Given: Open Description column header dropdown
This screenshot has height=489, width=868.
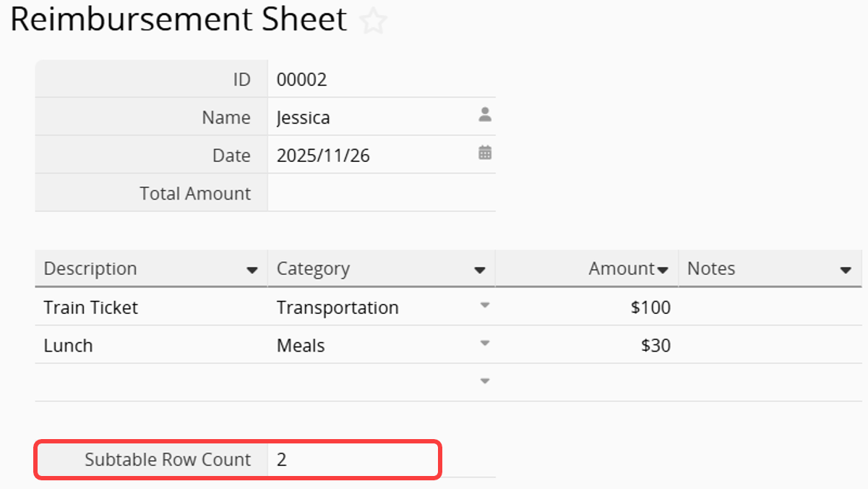Looking at the screenshot, I should point(252,270).
